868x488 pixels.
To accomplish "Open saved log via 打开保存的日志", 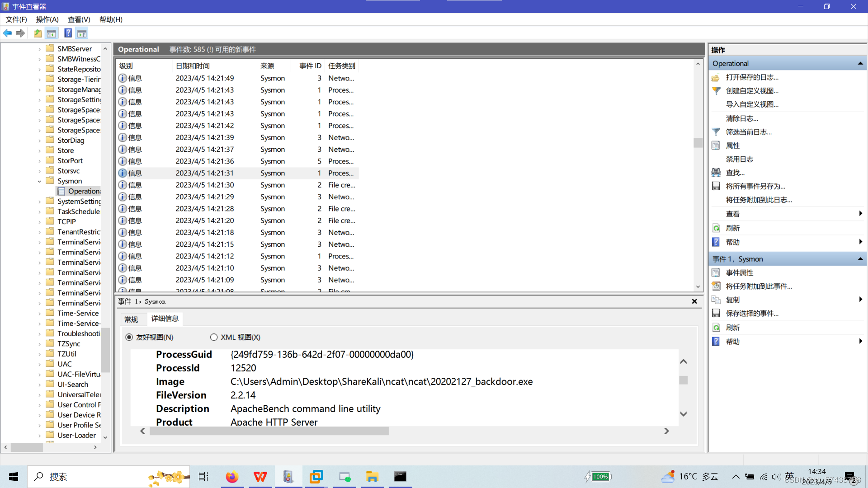I will 752,77.
